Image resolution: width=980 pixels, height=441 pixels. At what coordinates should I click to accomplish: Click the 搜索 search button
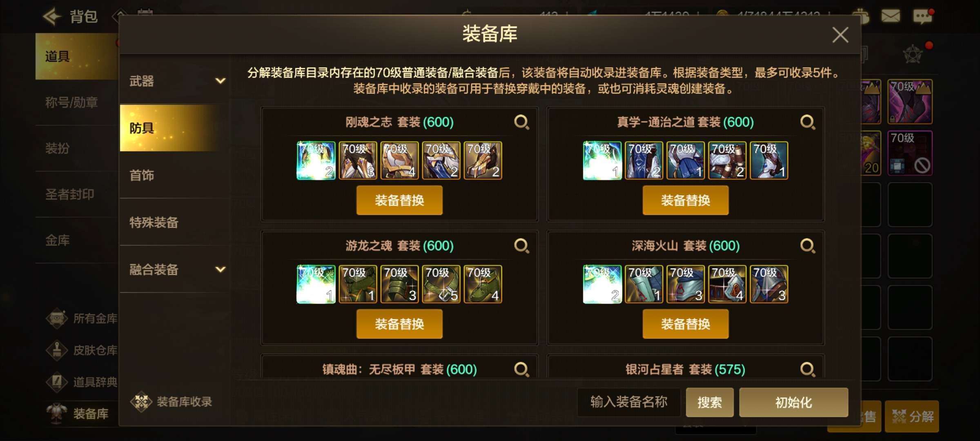click(710, 403)
